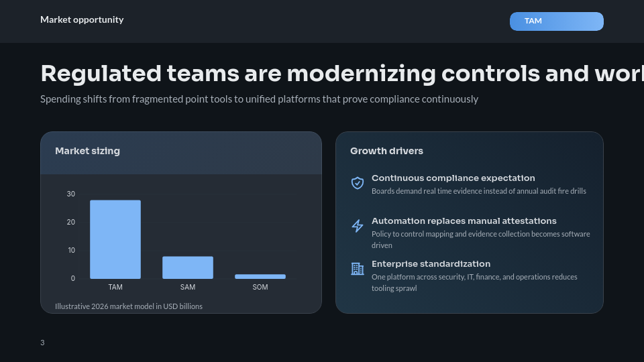Click the Market opportunity section label
Screen dimensions: 644x362
click(82, 19)
